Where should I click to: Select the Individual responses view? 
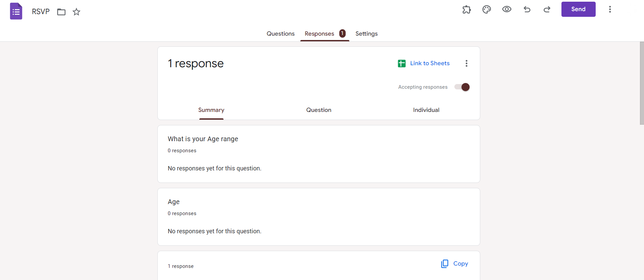[x=426, y=110]
